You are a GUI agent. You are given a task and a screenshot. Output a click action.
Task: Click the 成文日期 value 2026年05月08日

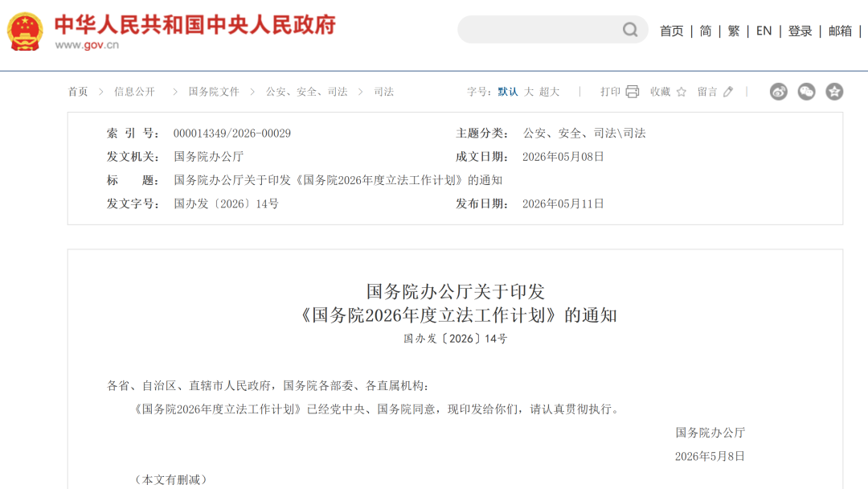click(x=563, y=157)
